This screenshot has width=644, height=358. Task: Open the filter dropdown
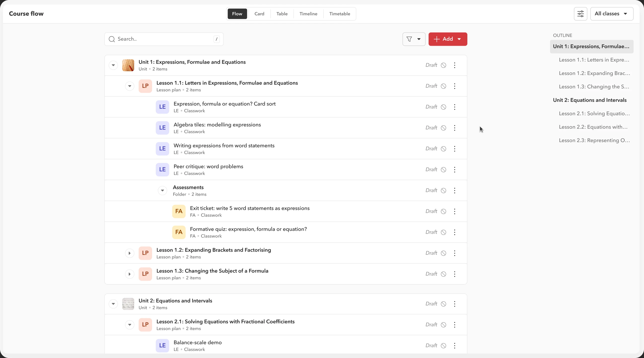[414, 39]
